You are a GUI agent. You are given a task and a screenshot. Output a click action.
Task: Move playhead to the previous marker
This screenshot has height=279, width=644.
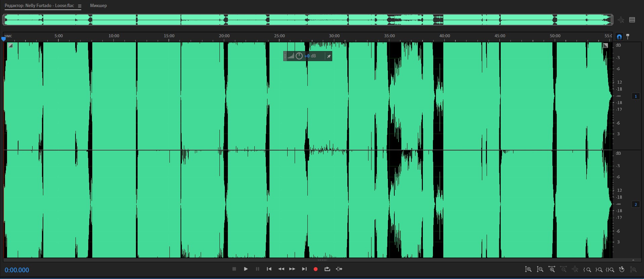pos(269,269)
